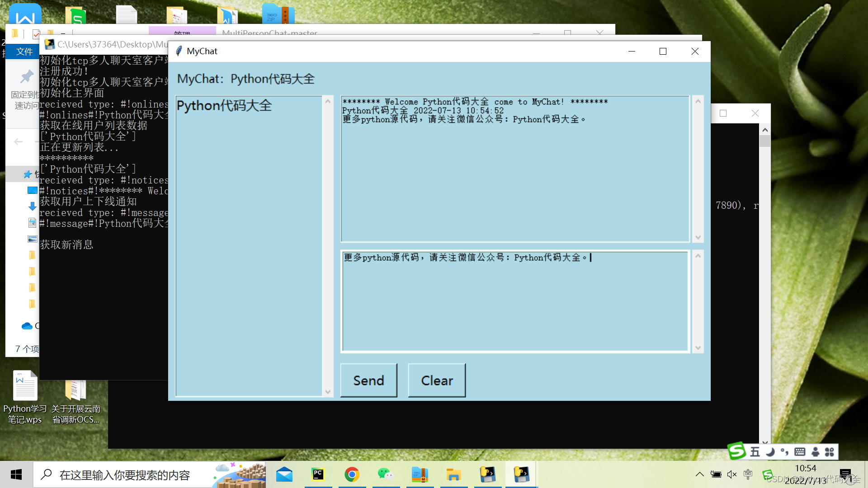This screenshot has width=868, height=488.
Task: Open WeChat from the taskbar
Action: (x=385, y=474)
